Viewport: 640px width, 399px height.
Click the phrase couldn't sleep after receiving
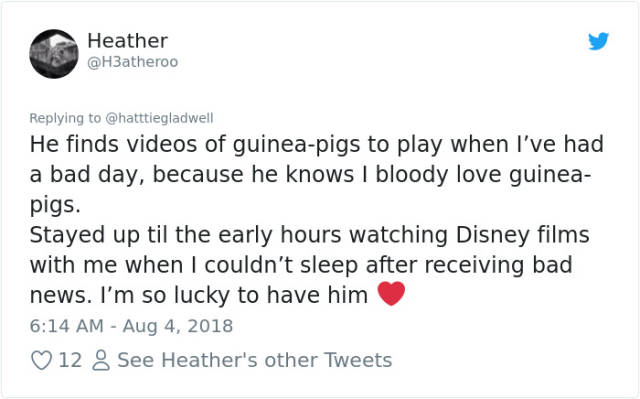point(364,265)
